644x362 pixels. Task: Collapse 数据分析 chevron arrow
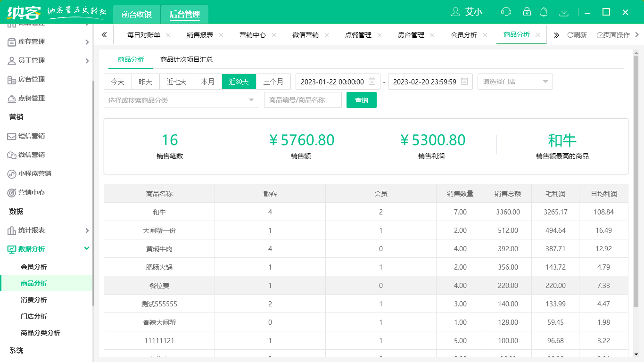coord(87,248)
